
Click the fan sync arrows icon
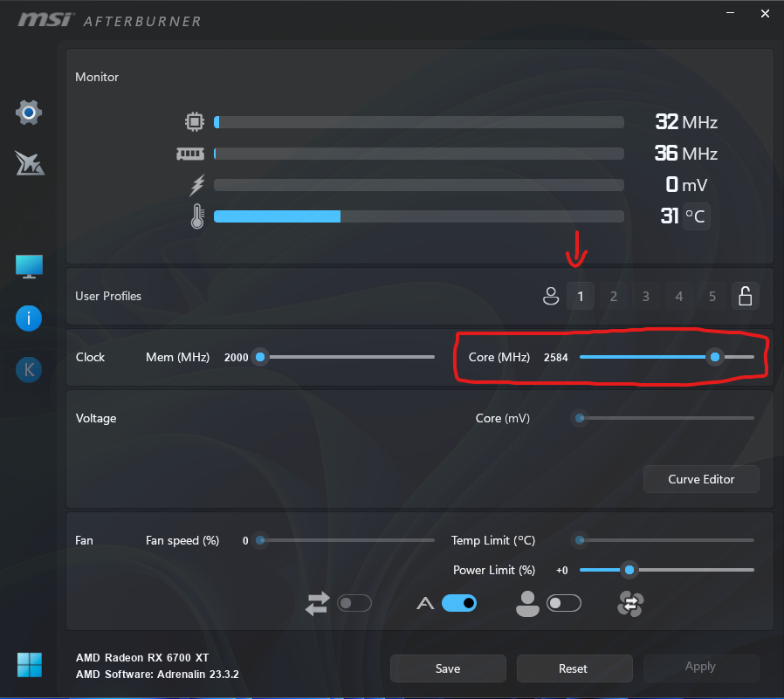(x=318, y=603)
